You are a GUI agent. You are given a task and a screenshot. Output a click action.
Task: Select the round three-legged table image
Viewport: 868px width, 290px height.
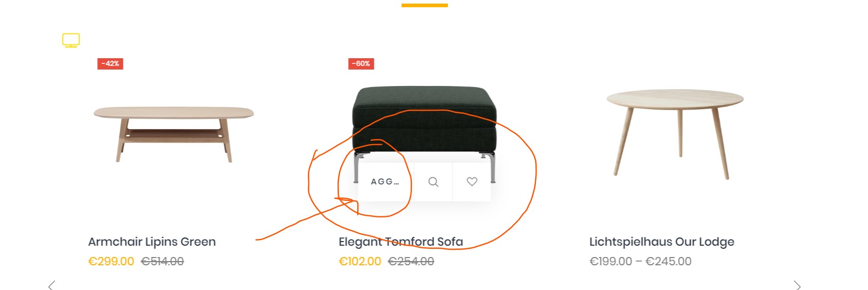[x=675, y=133]
